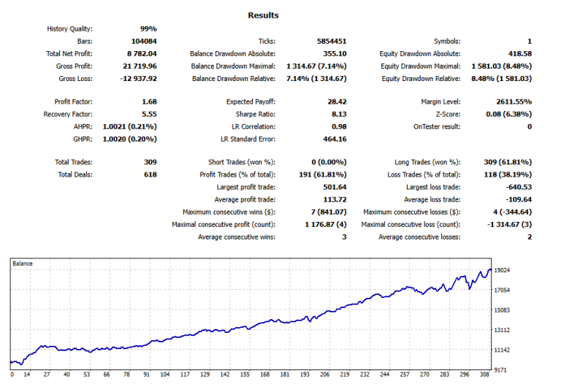Click the Balance chart label
Screen dimensions: 561x392
pos(23,264)
